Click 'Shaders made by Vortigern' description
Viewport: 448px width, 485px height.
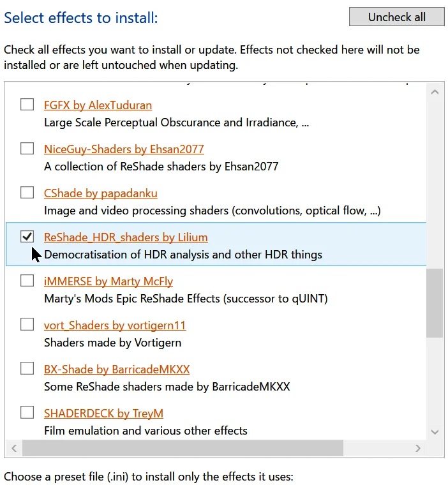112,343
